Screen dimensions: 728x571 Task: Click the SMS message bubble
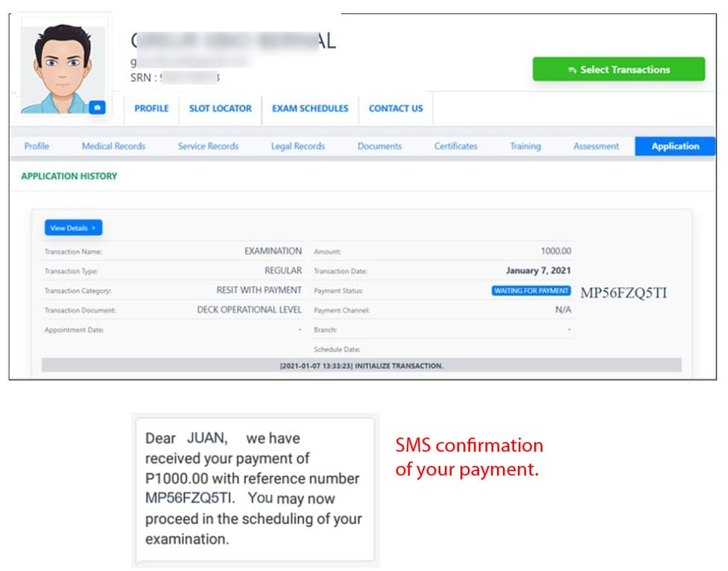pyautogui.click(x=255, y=489)
